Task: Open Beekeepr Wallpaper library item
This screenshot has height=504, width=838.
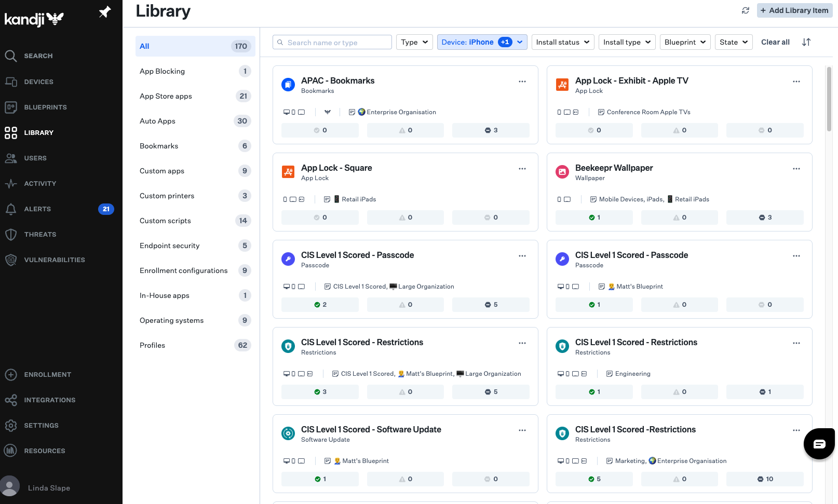Action: coord(614,168)
